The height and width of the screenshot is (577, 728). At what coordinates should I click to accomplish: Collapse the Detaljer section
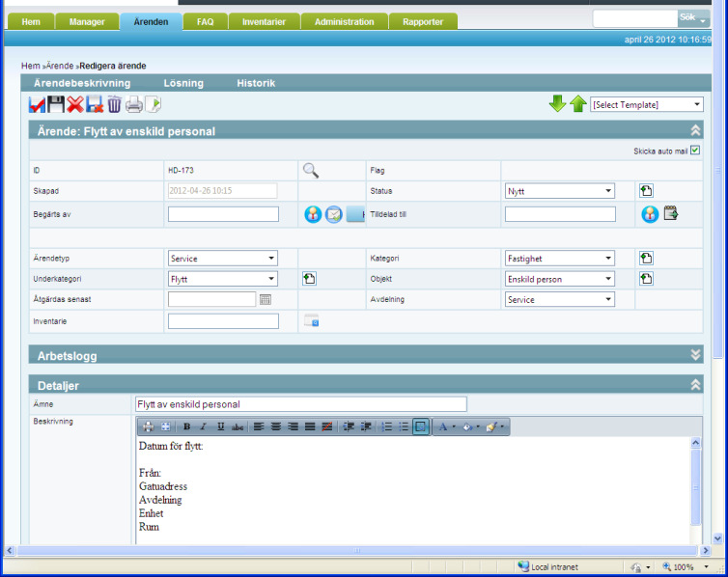[x=695, y=385]
